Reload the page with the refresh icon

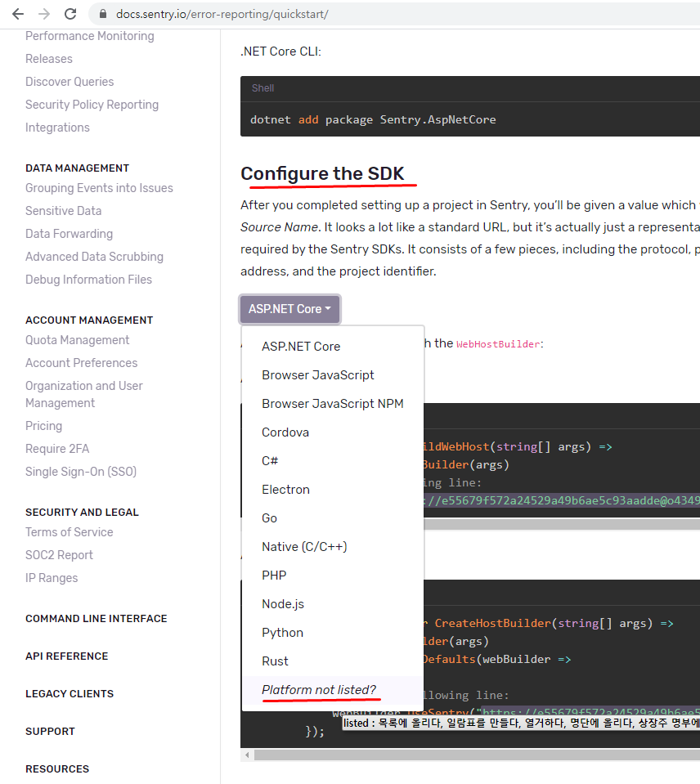click(x=70, y=14)
